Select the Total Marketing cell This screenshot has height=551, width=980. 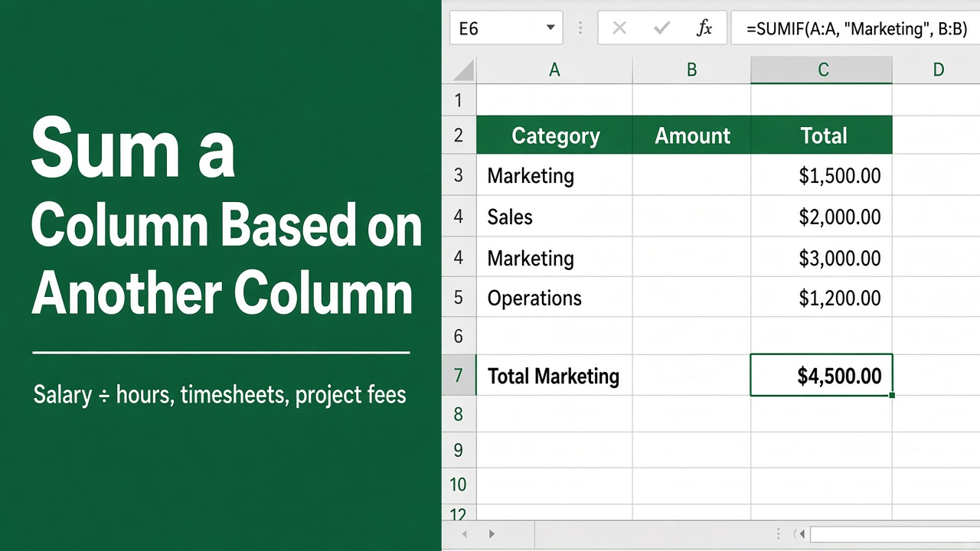(554, 376)
